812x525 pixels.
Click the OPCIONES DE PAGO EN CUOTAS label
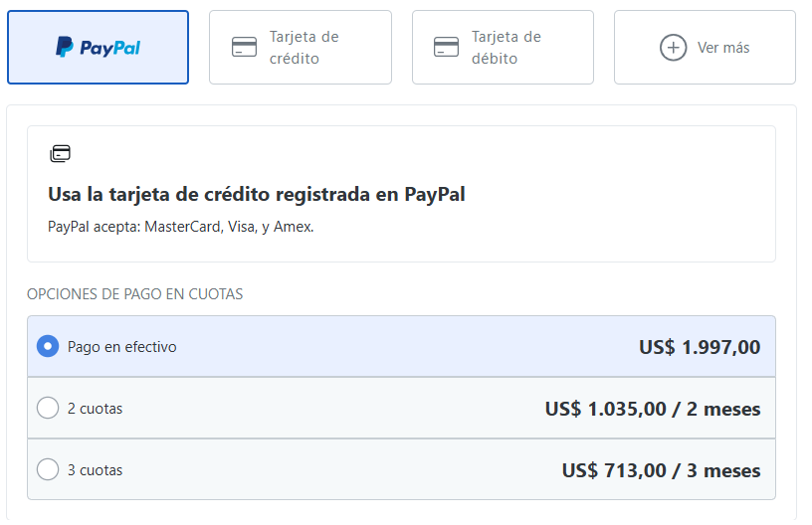pyautogui.click(x=134, y=293)
